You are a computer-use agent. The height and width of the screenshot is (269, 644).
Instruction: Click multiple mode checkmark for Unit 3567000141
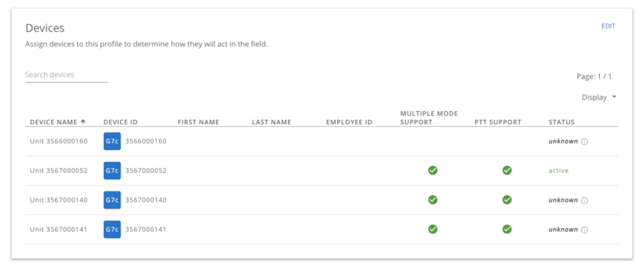click(x=432, y=229)
